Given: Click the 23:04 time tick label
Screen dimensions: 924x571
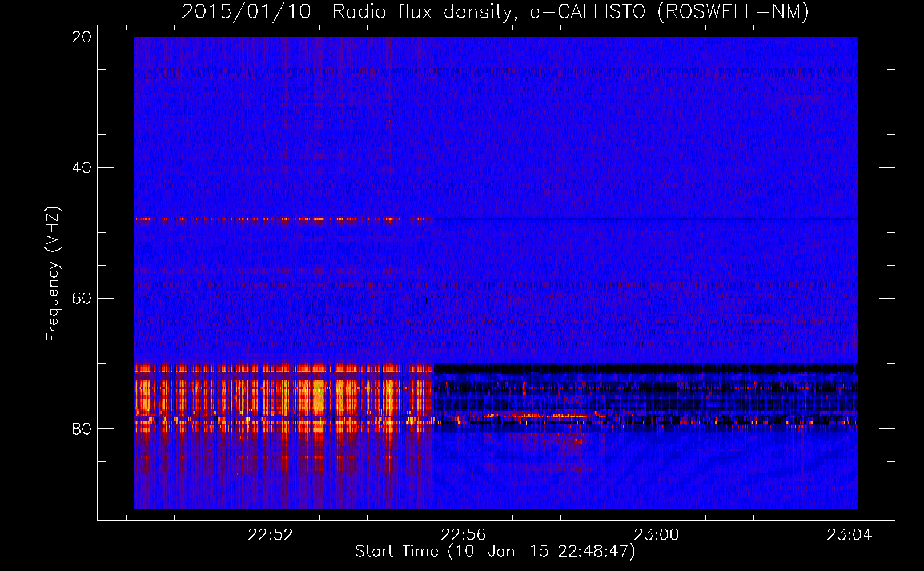Looking at the screenshot, I should (850, 534).
